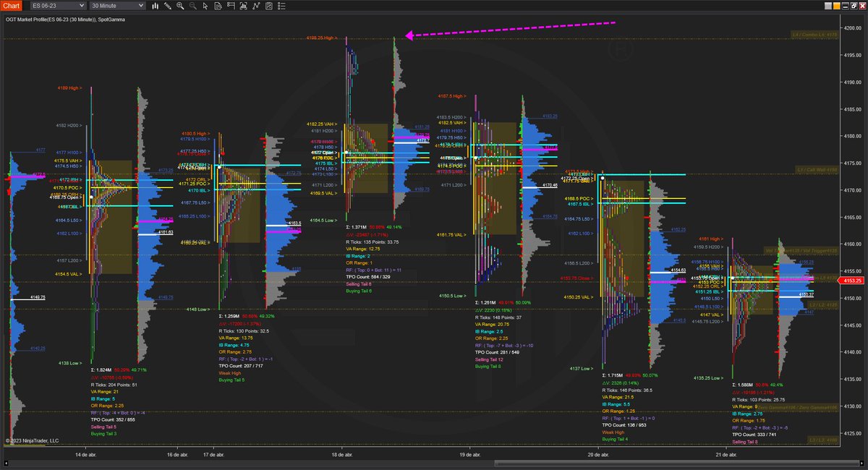The height and width of the screenshot is (470, 868).
Task: Click the '20 de abr.' date label
Action: (x=599, y=455)
